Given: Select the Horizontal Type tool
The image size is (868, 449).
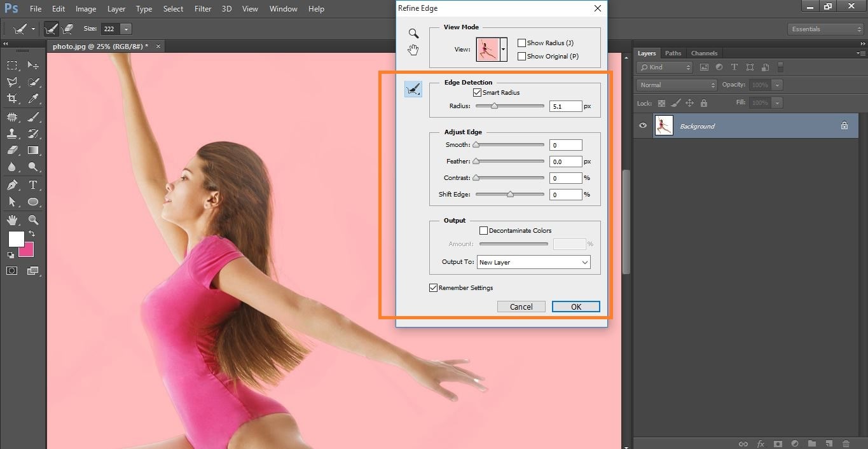Looking at the screenshot, I should [x=33, y=185].
